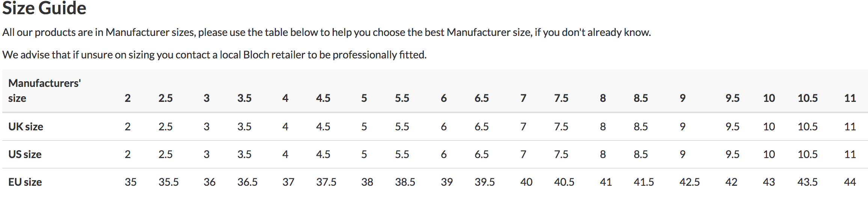Select the EU size 42.5 cell
The height and width of the screenshot is (203, 868).
click(x=689, y=182)
